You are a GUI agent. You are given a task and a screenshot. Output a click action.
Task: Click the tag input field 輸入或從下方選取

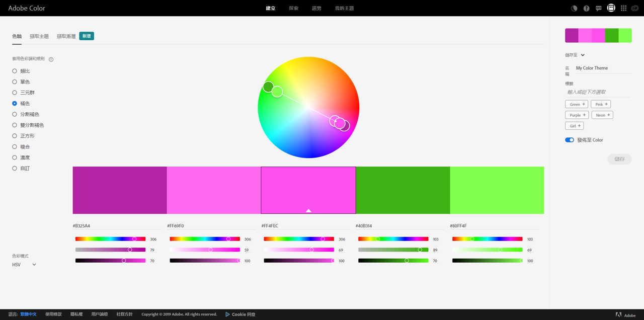coord(598,92)
